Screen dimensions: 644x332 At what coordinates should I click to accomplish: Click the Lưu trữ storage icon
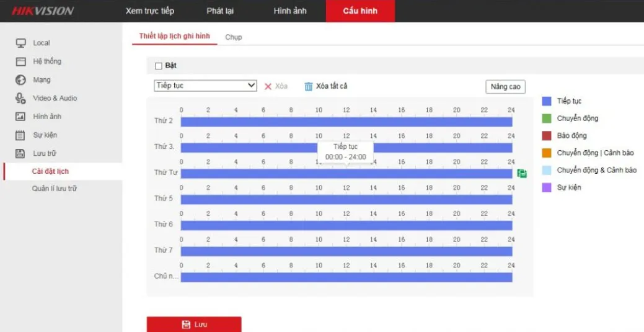point(20,153)
